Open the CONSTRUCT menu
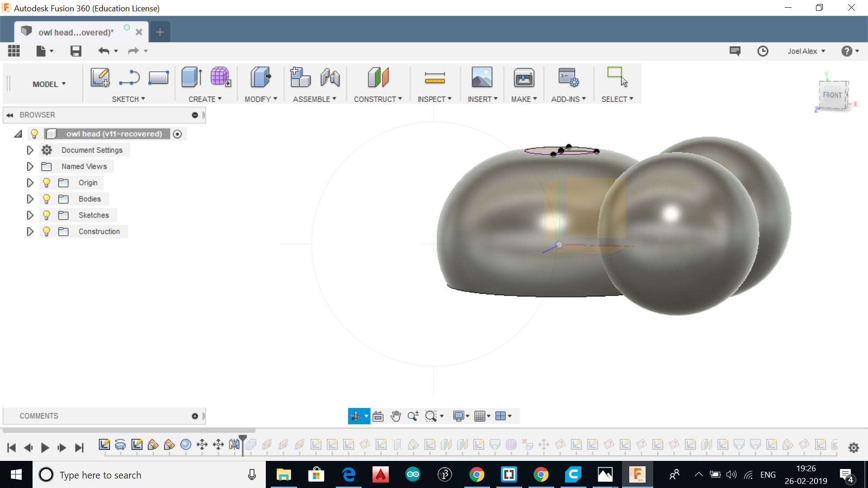This screenshot has height=488, width=868. click(x=377, y=99)
